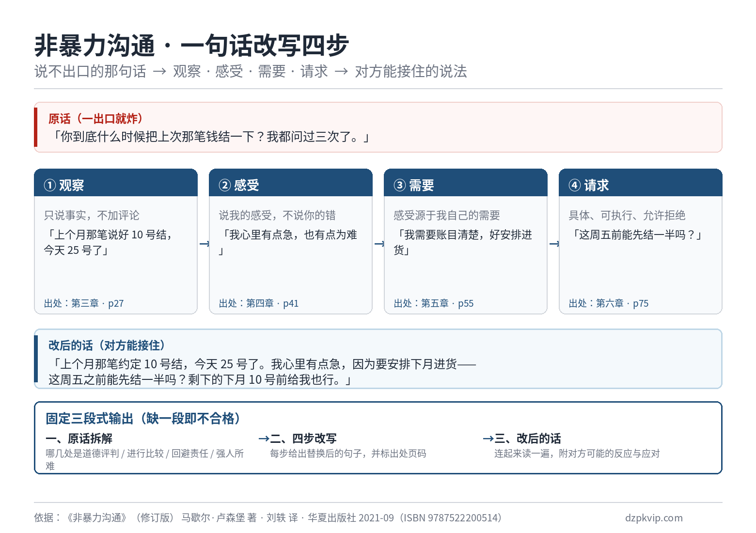Click the source 出处：第五章 · p55
Viewport: 756px width, 533px height.
pos(434,303)
